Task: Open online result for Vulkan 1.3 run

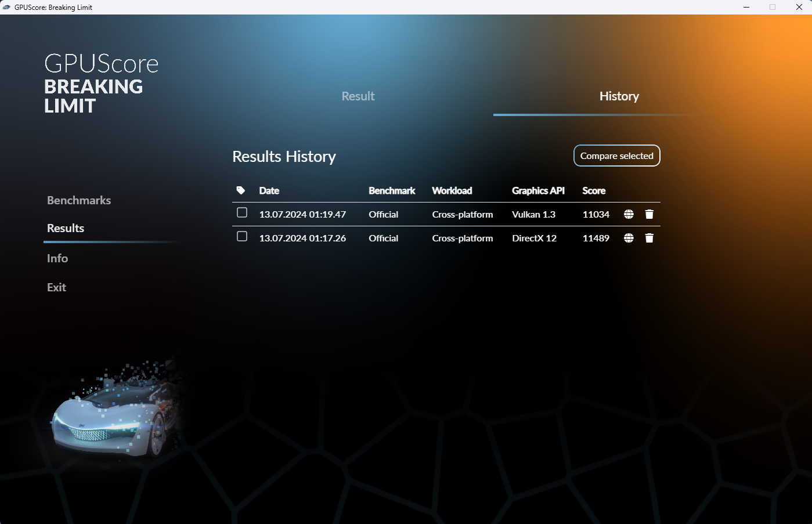Action: 629,214
